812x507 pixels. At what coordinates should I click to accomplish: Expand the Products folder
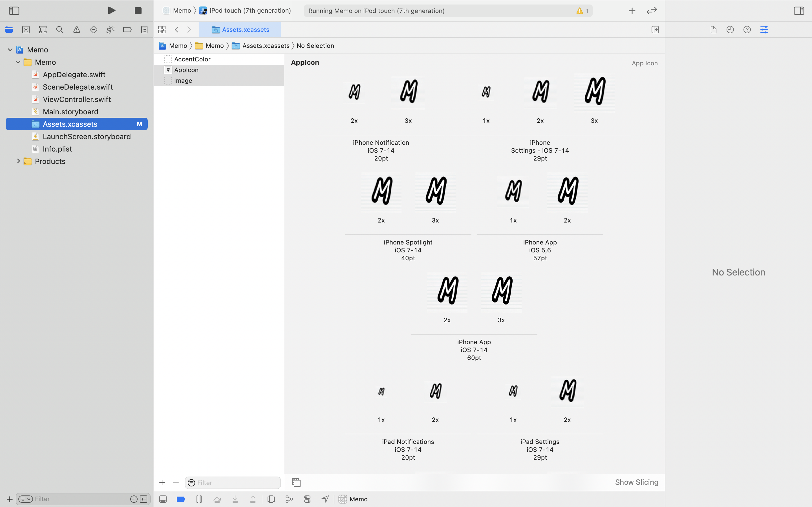click(18, 161)
